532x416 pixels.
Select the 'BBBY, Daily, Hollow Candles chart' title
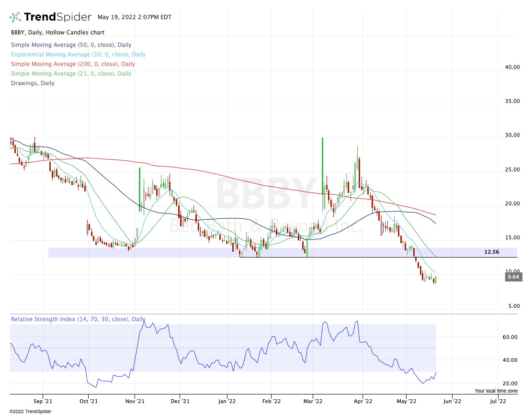pos(57,33)
